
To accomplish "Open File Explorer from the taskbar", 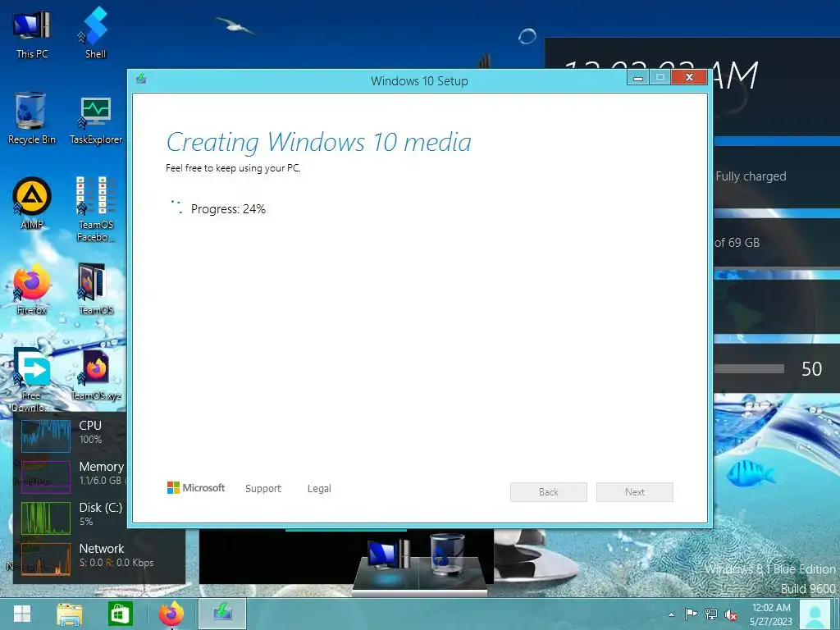I will [x=70, y=614].
